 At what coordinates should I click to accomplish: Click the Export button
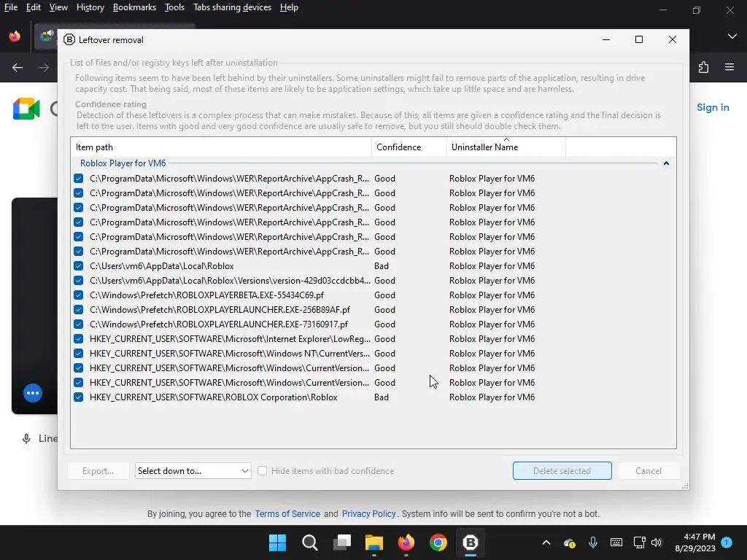pyautogui.click(x=98, y=470)
